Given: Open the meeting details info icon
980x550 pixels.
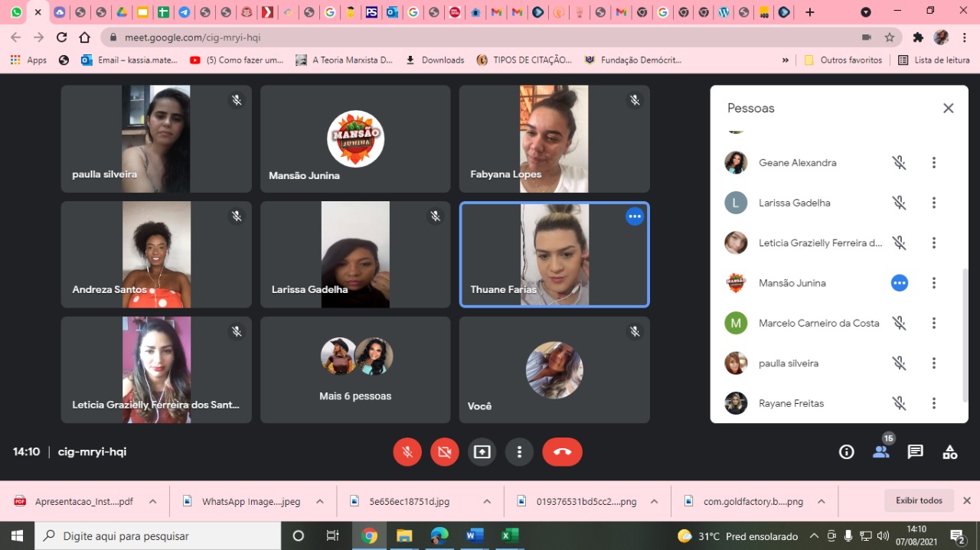Looking at the screenshot, I should pyautogui.click(x=846, y=452).
